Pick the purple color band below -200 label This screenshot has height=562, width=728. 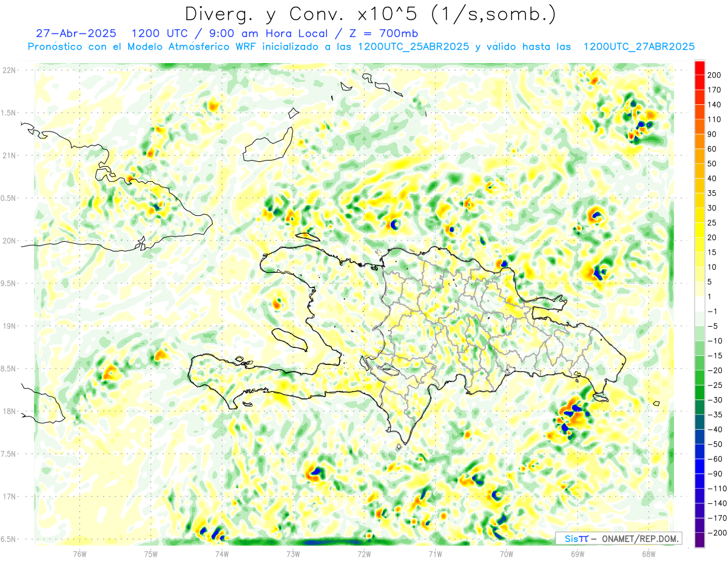click(x=699, y=540)
